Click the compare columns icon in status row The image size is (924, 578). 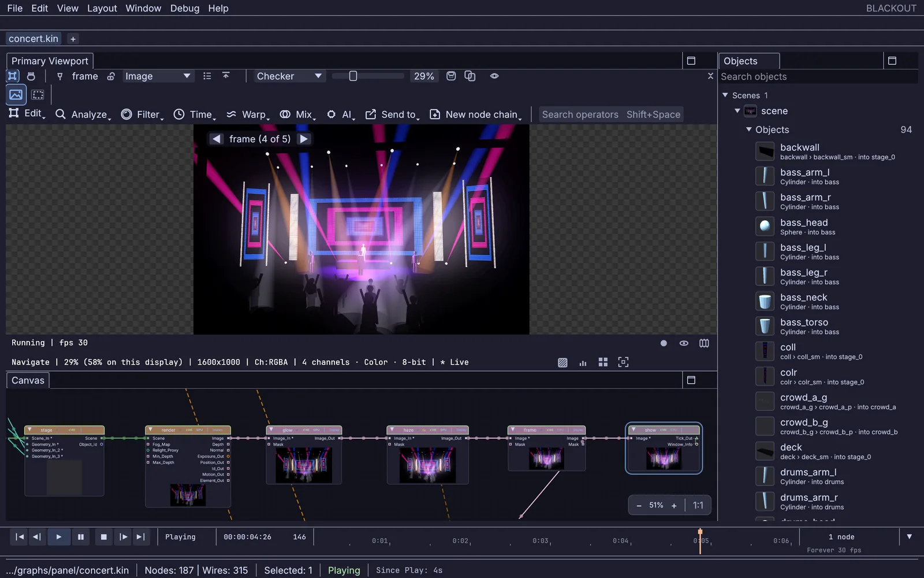pyautogui.click(x=704, y=343)
